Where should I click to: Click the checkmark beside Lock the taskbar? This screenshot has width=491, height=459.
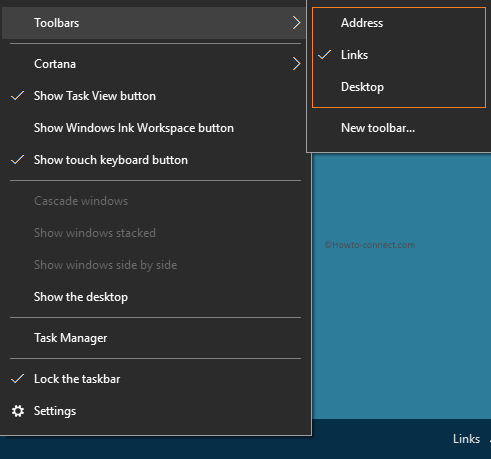click(18, 379)
